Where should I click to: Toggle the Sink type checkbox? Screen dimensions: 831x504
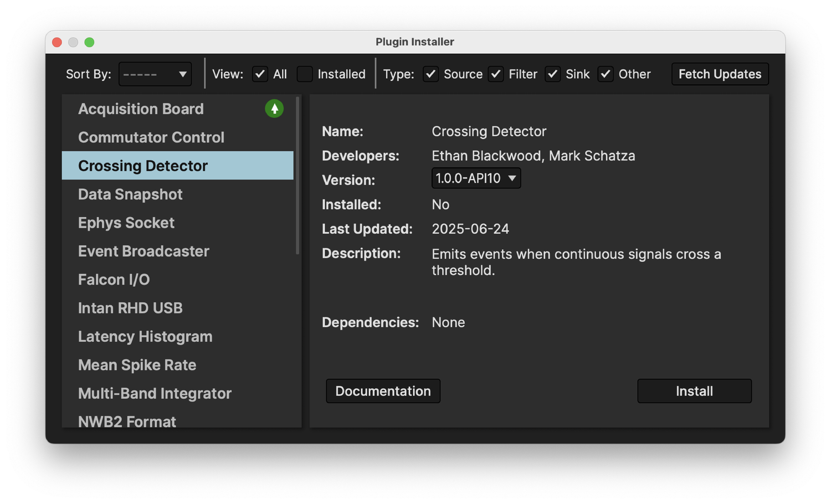coord(552,74)
